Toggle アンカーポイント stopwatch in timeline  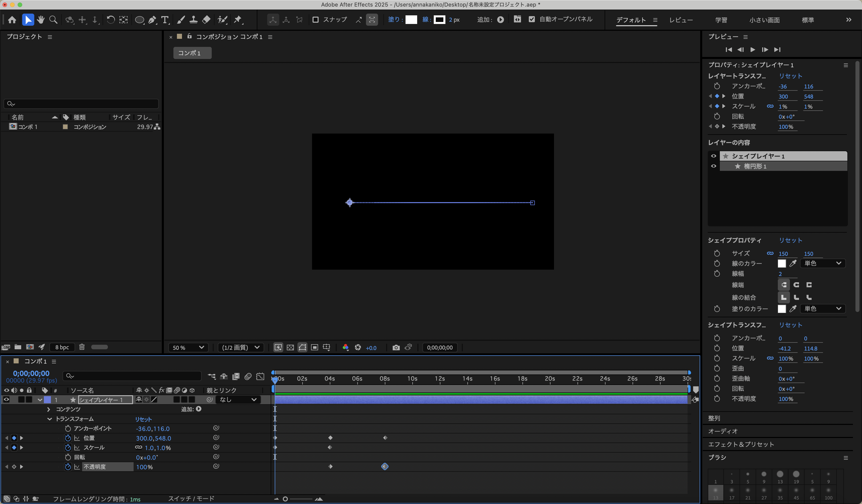[x=68, y=428]
